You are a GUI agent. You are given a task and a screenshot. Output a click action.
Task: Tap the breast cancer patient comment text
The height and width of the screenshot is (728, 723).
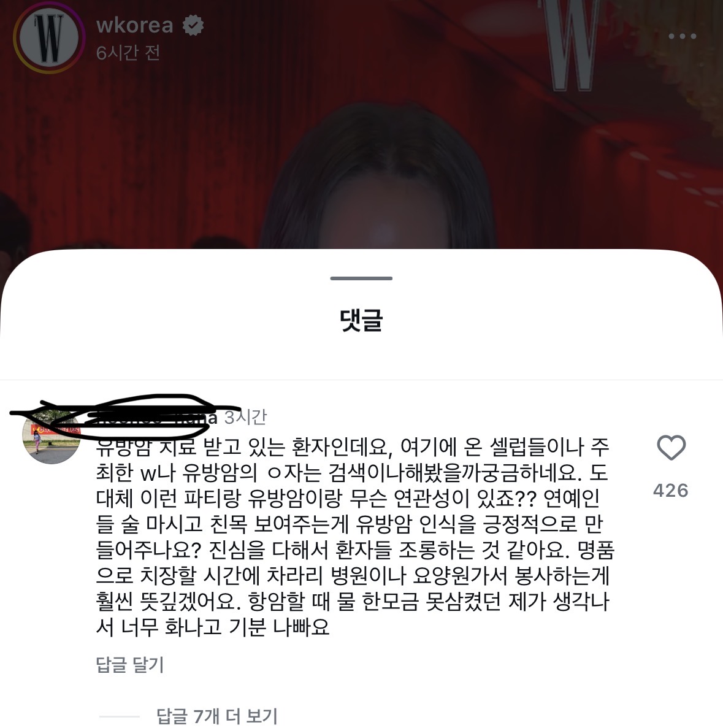[x=355, y=537]
